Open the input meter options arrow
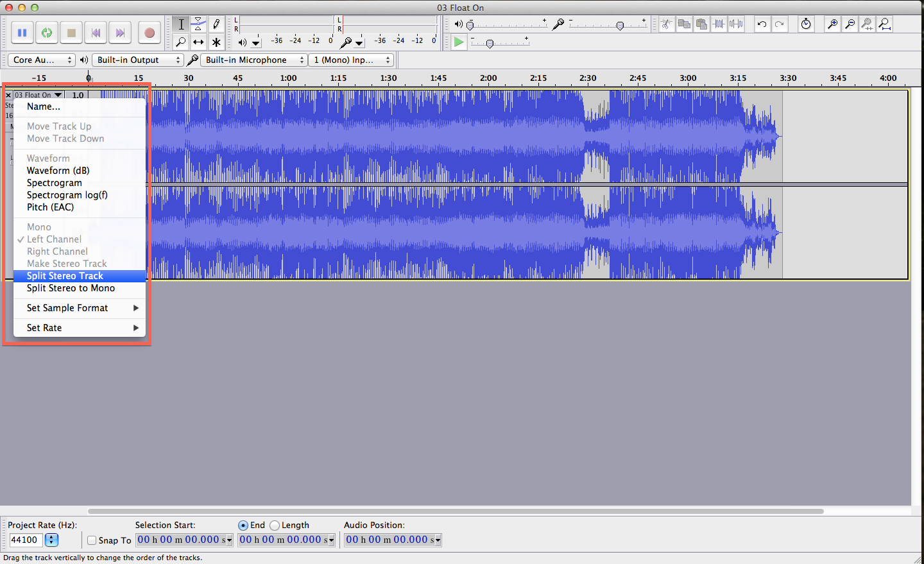The width and height of the screenshot is (924, 564). click(x=359, y=43)
